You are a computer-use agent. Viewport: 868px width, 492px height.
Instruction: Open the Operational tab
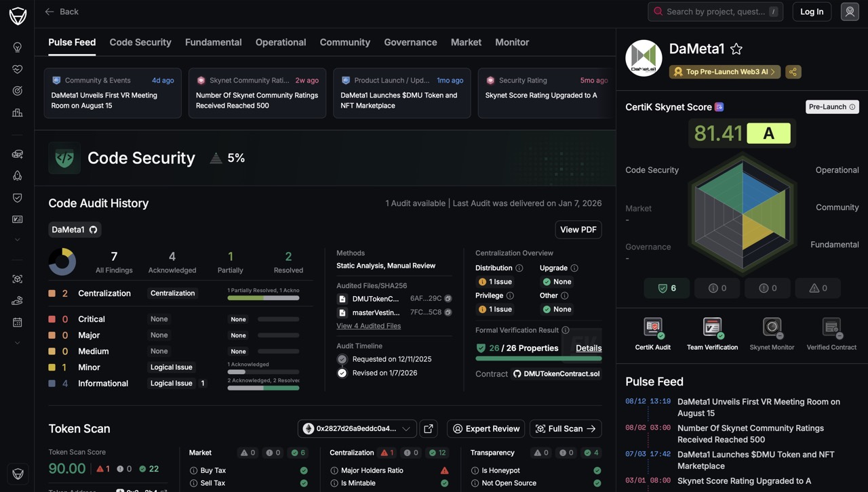point(281,42)
